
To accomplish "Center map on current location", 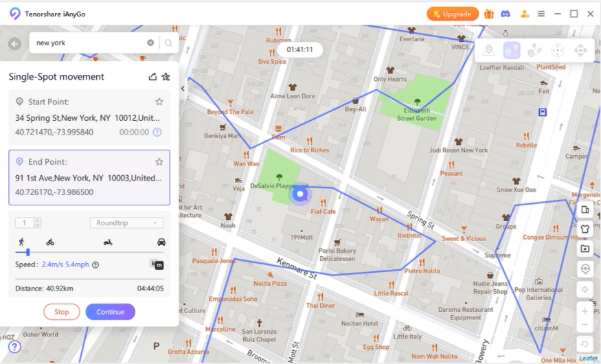I will click(585, 289).
